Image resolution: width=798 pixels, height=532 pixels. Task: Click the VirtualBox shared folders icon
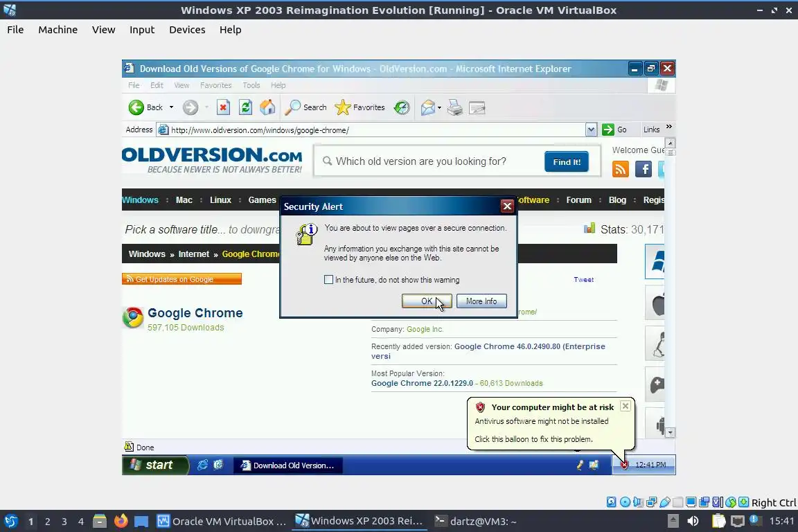click(678, 502)
